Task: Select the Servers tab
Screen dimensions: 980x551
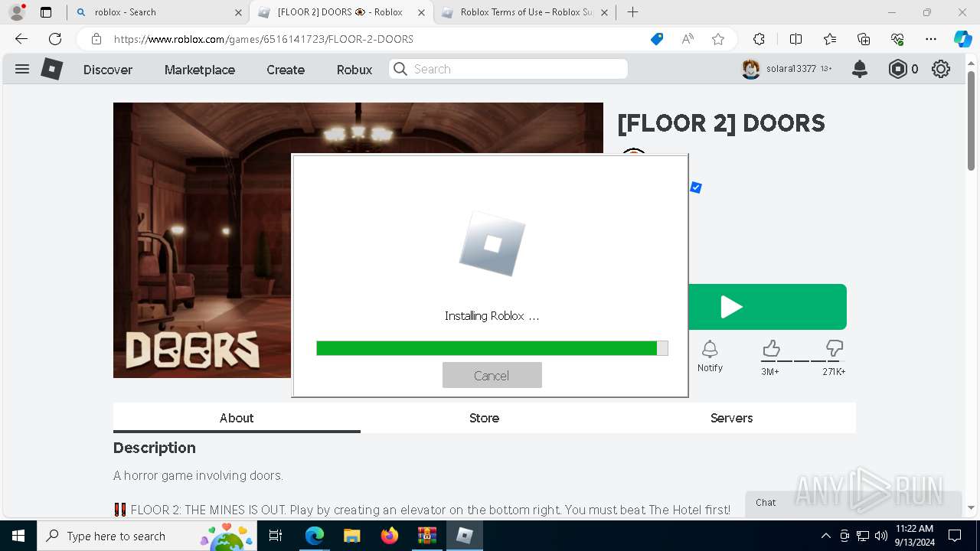Action: point(731,418)
